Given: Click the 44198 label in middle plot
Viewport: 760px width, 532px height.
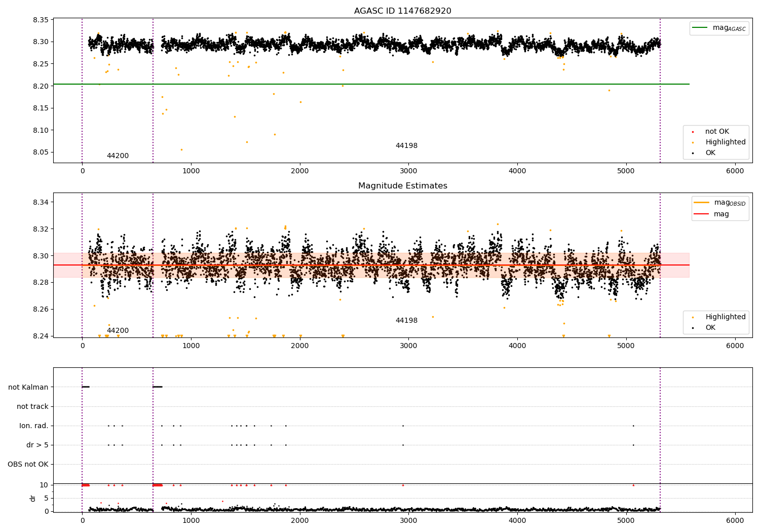Looking at the screenshot, I should point(406,321).
